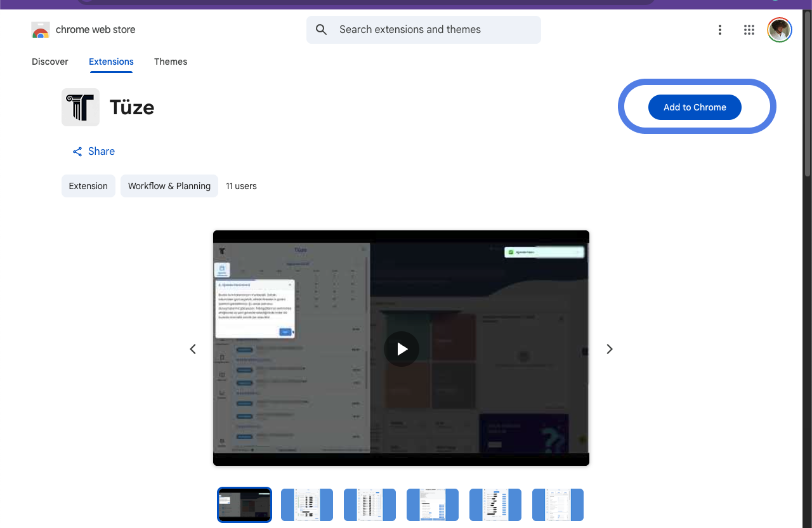Advance to the next screenshot with right arrow
The width and height of the screenshot is (812, 528).
point(610,349)
